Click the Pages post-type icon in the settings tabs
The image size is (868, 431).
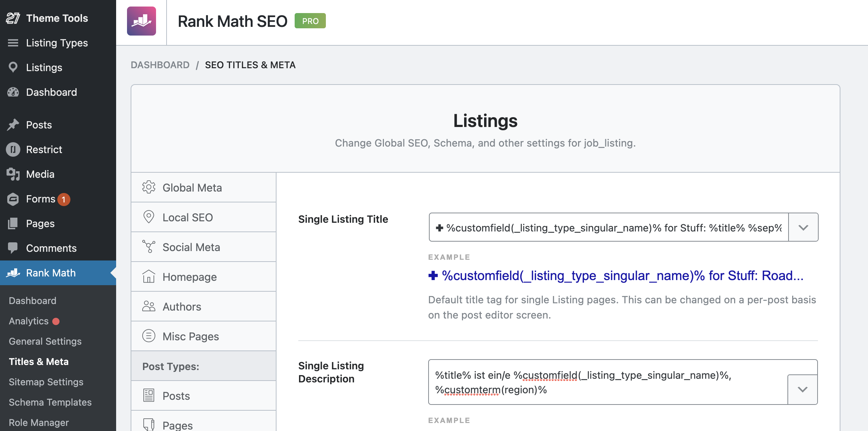149,424
